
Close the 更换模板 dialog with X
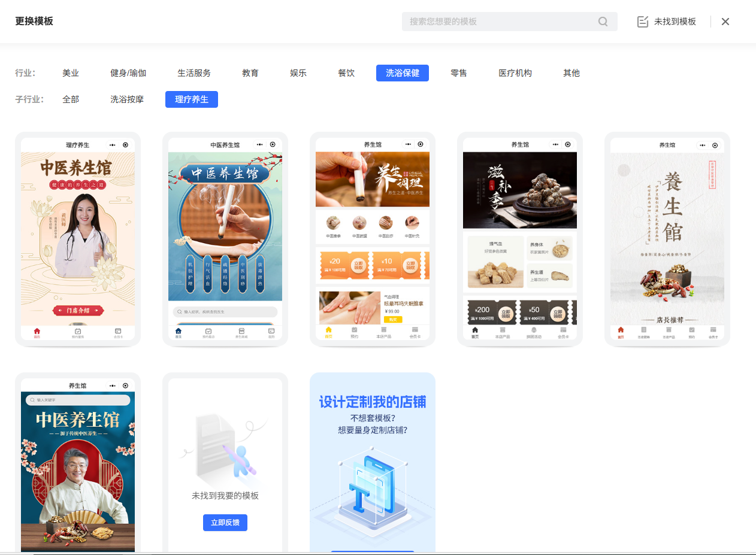pyautogui.click(x=725, y=22)
